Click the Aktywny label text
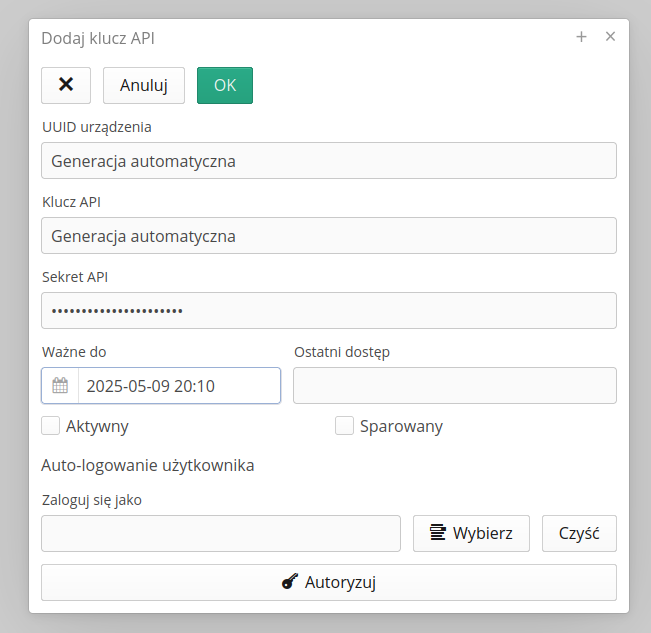 coord(97,426)
